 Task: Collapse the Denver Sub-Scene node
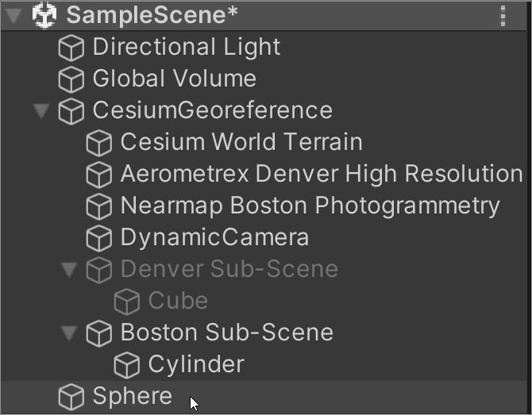[x=69, y=270]
